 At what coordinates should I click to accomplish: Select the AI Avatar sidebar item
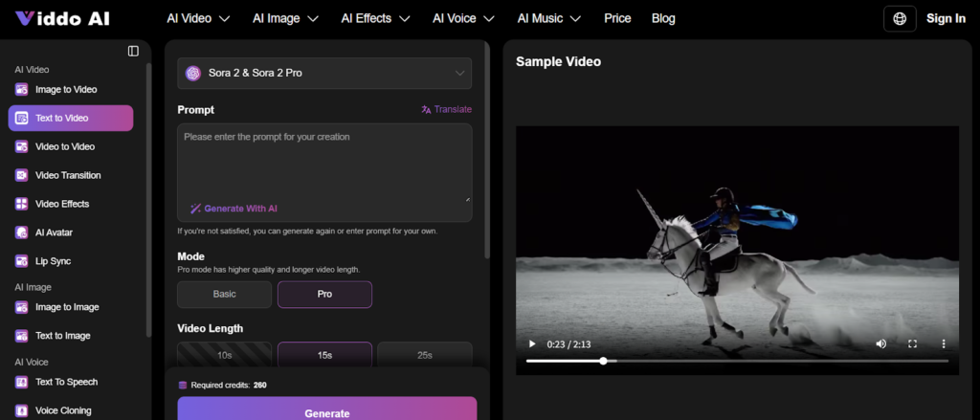pyautogui.click(x=54, y=232)
